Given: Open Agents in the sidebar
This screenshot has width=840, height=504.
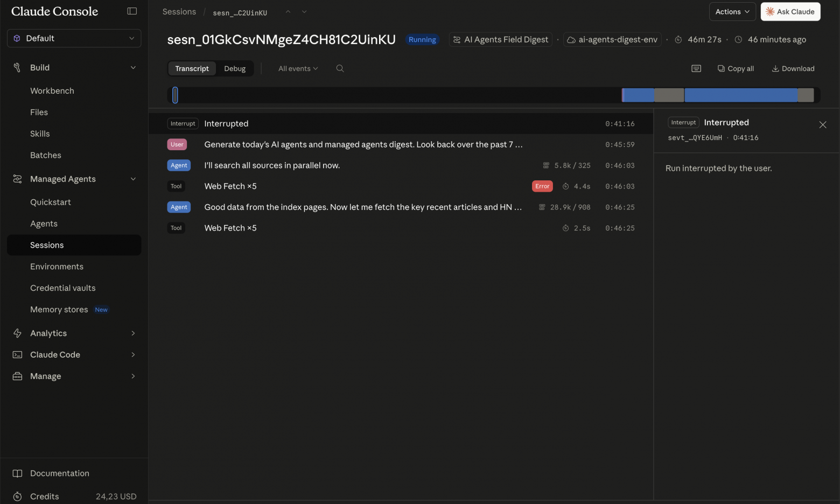Looking at the screenshot, I should (44, 224).
